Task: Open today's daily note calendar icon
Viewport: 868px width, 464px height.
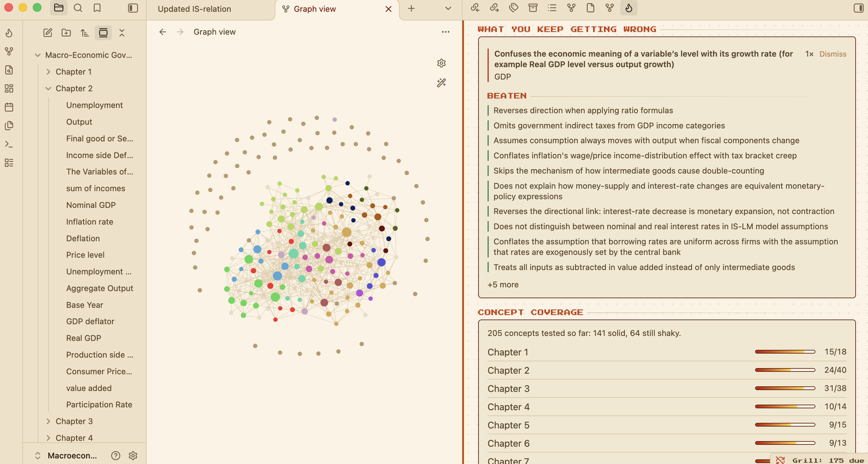Action: point(9,107)
